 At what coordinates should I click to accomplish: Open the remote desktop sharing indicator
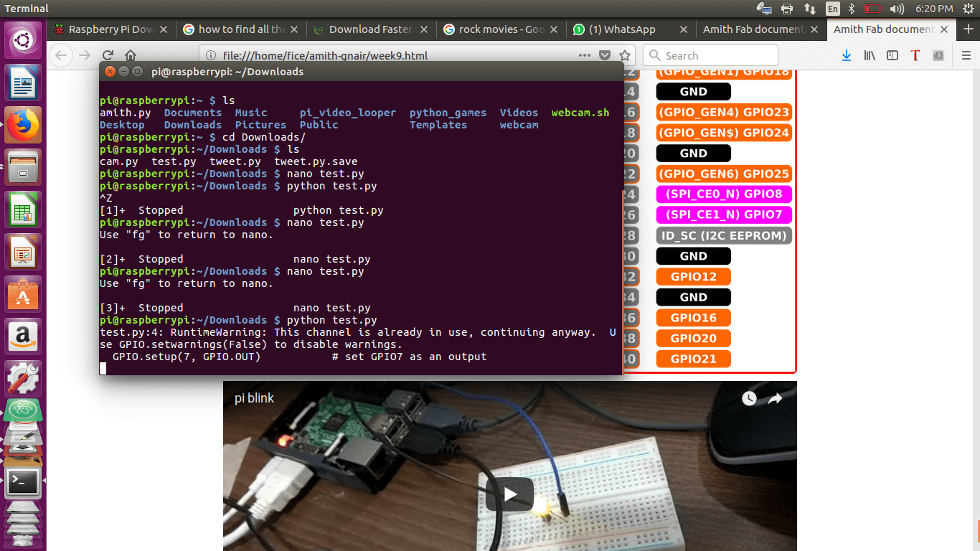click(765, 9)
